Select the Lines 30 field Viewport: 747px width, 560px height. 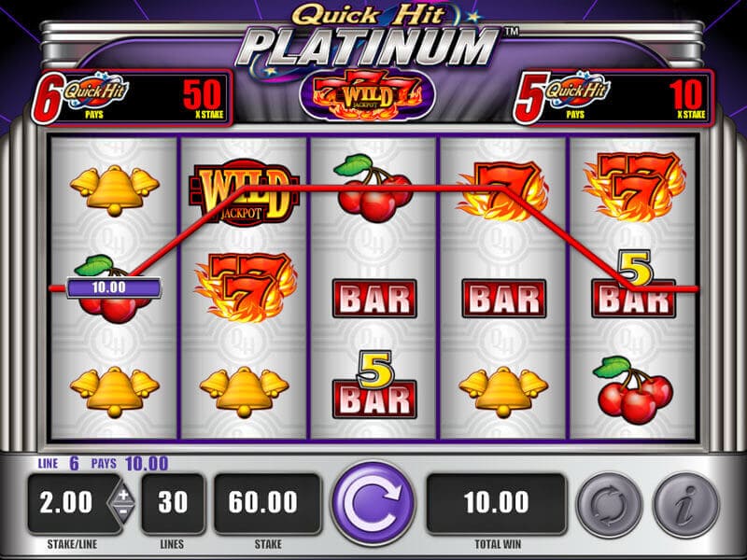pyautogui.click(x=173, y=504)
